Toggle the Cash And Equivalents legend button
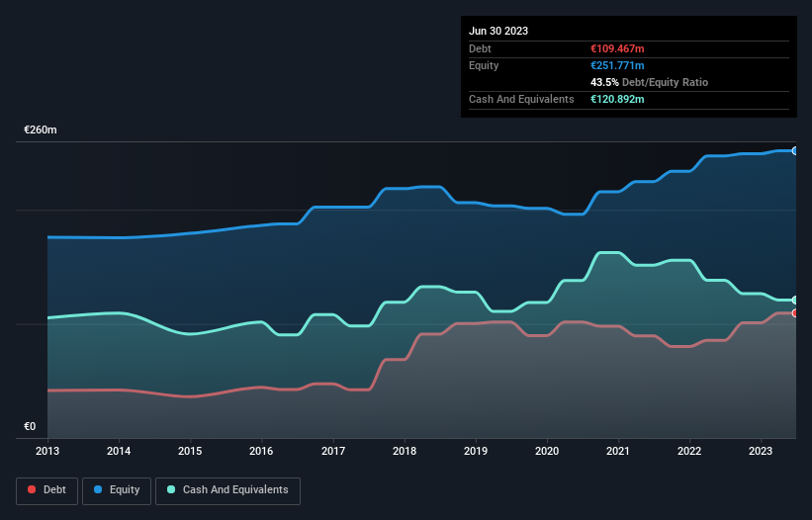Image resolution: width=812 pixels, height=520 pixels. (227, 490)
